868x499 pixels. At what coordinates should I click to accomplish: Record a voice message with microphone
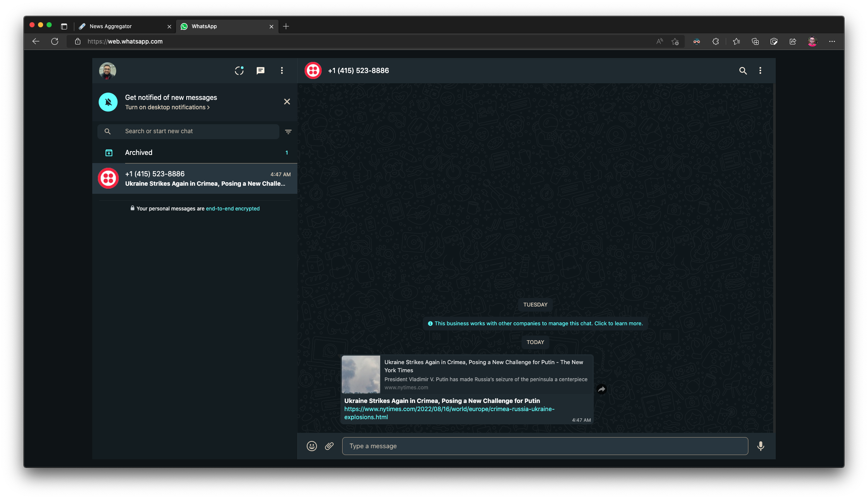tap(761, 446)
